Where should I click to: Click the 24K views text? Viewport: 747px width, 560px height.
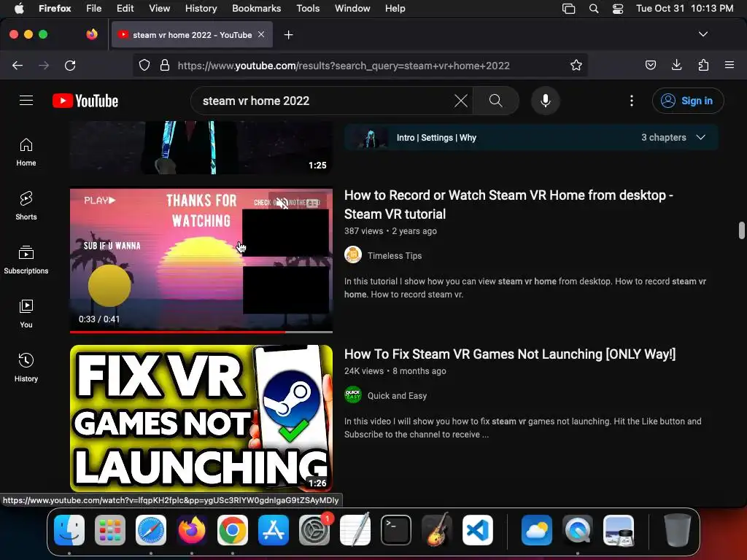364,371
